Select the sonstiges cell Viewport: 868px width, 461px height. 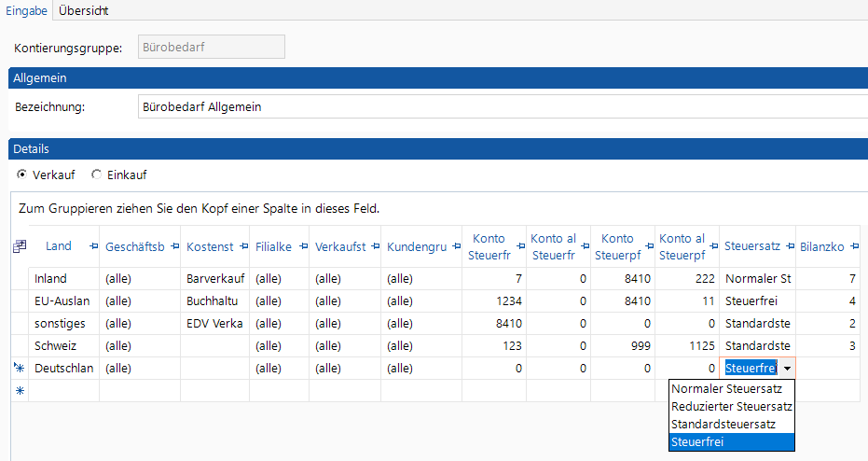[63, 324]
